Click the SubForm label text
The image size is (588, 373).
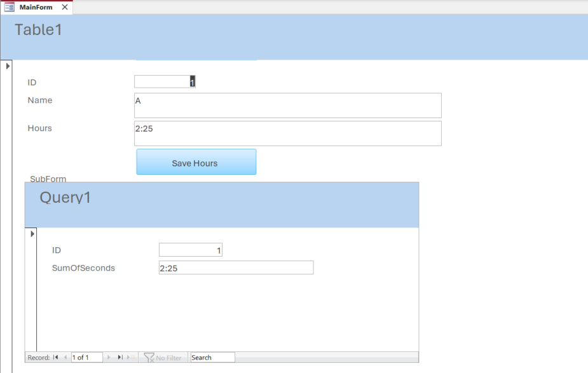pyautogui.click(x=48, y=179)
